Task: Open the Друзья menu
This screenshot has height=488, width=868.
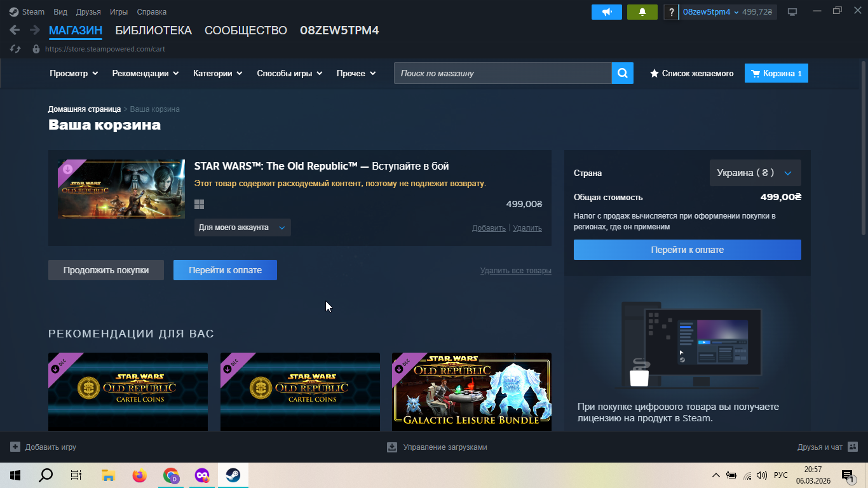Action: (88, 12)
